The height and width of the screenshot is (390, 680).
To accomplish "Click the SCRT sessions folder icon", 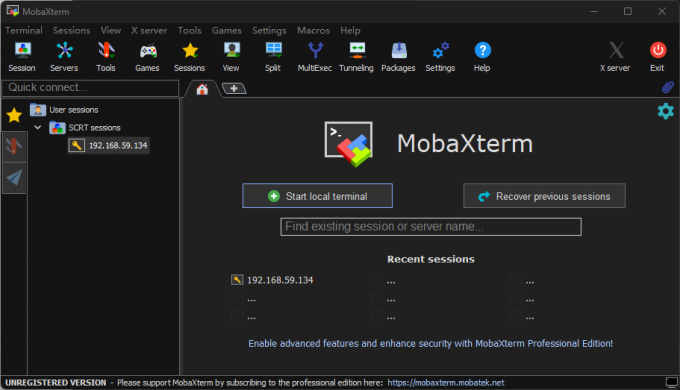I will coord(57,128).
